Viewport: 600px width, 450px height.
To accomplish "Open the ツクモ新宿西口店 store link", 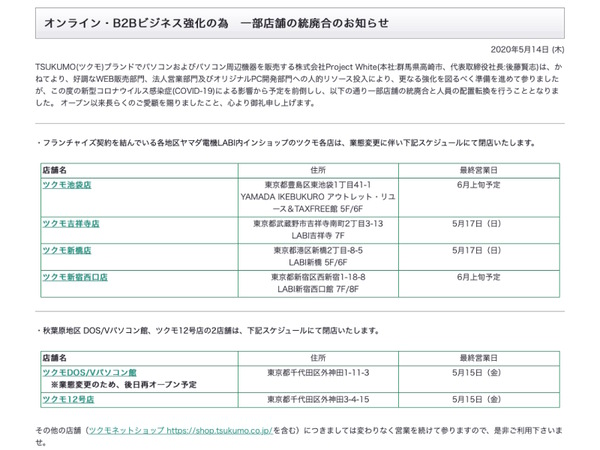I will point(75,277).
